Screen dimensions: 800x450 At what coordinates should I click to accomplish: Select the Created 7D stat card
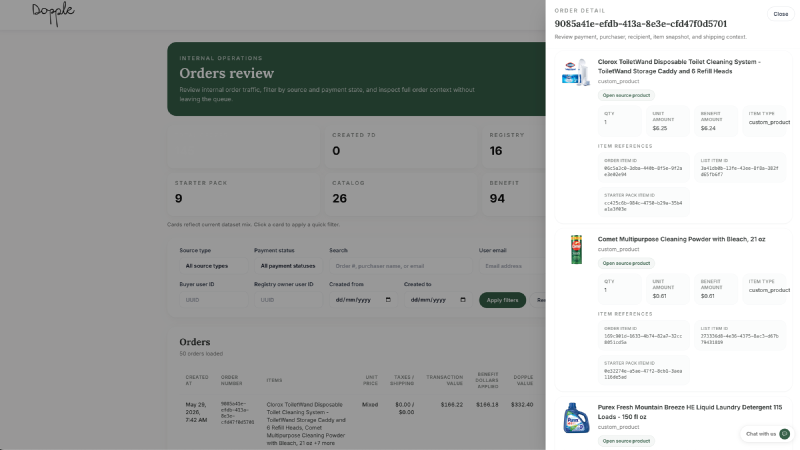(401, 147)
